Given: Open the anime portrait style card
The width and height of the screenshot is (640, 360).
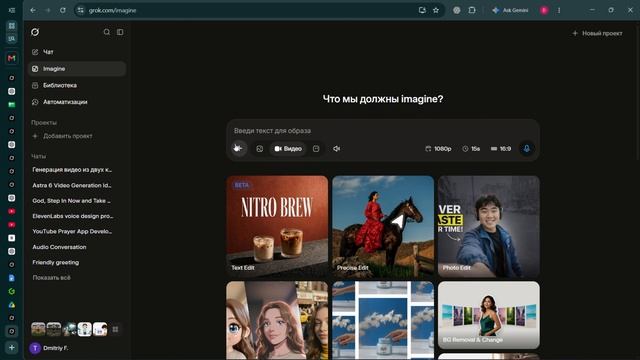Looking at the screenshot, I should (x=277, y=320).
